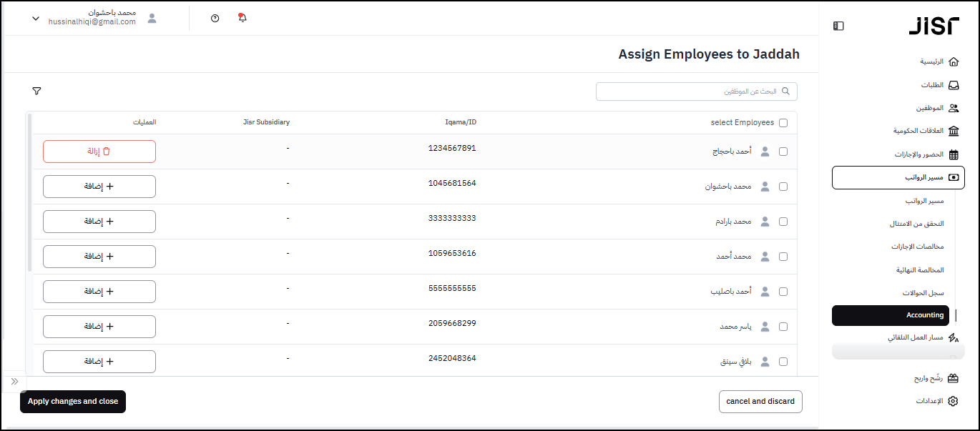Collapse the مسير الرواتب payroll menu
Screen dimensions: 980x431
(x=898, y=177)
